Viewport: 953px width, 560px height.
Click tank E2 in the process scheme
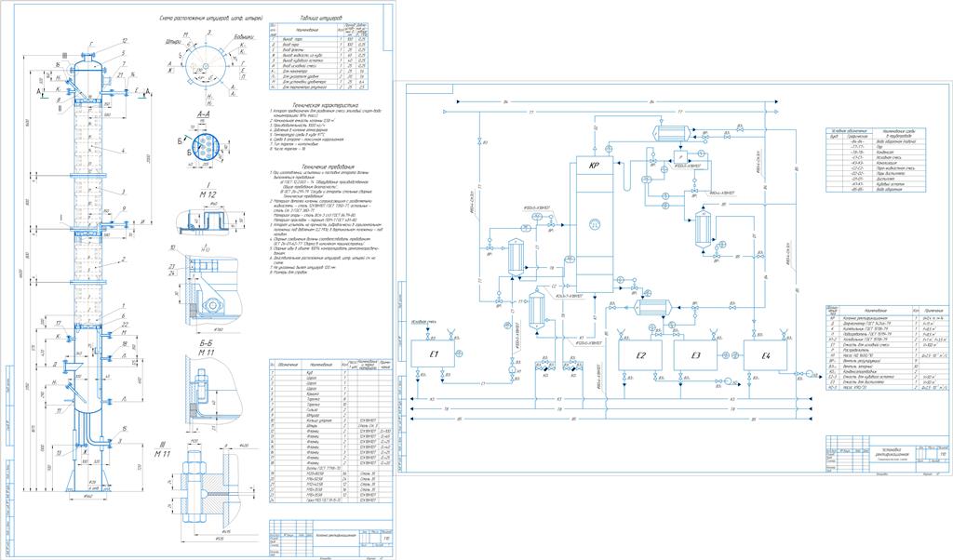click(x=640, y=355)
